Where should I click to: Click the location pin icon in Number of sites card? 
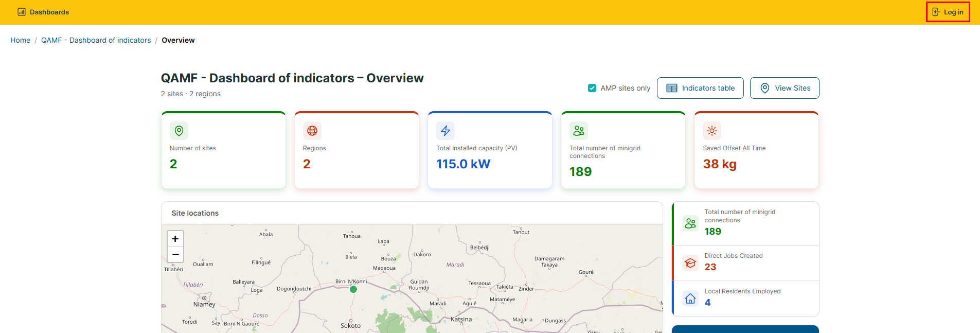click(179, 131)
